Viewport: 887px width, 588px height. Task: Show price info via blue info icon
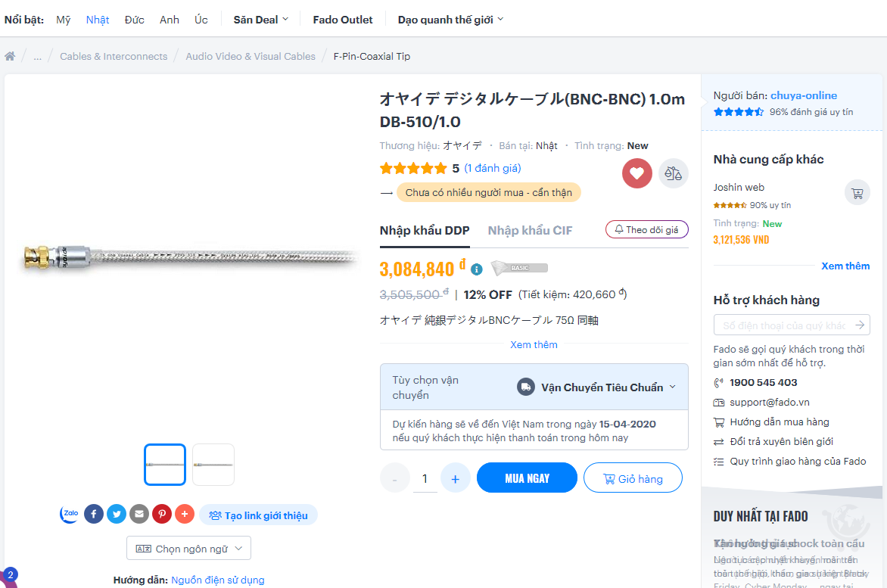(477, 269)
